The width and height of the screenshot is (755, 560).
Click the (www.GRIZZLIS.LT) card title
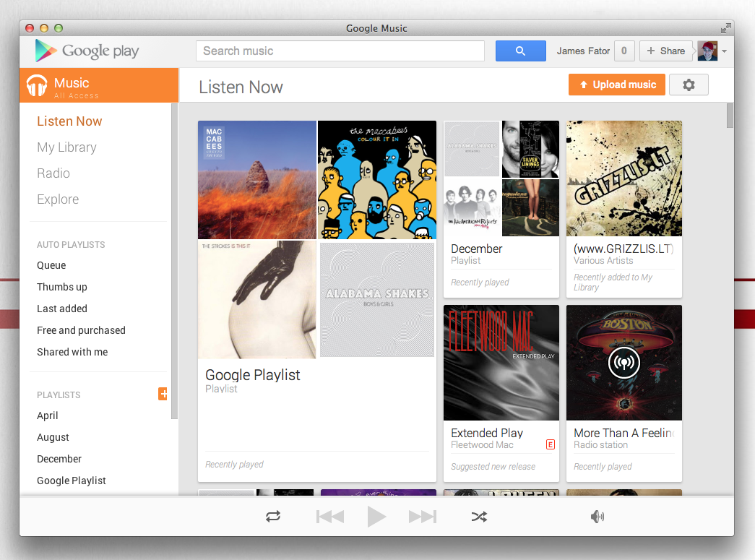click(x=624, y=249)
